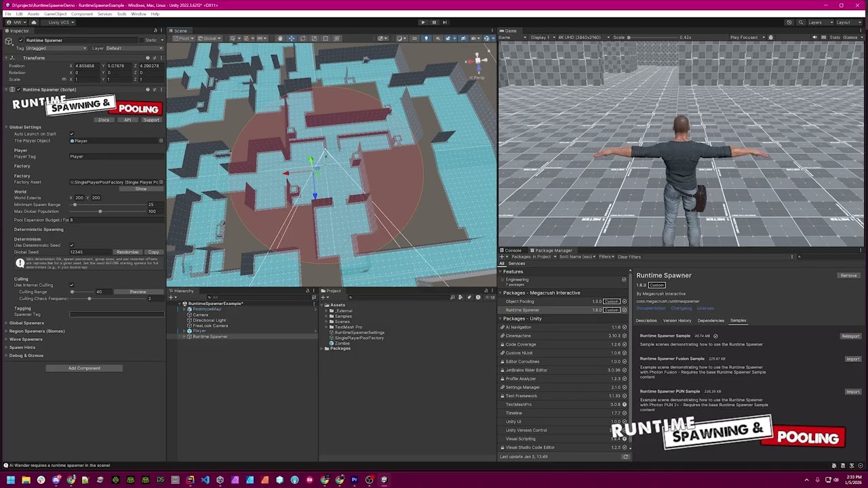
Task: Click the Minimum Spawn Range slider
Action: coord(108,205)
